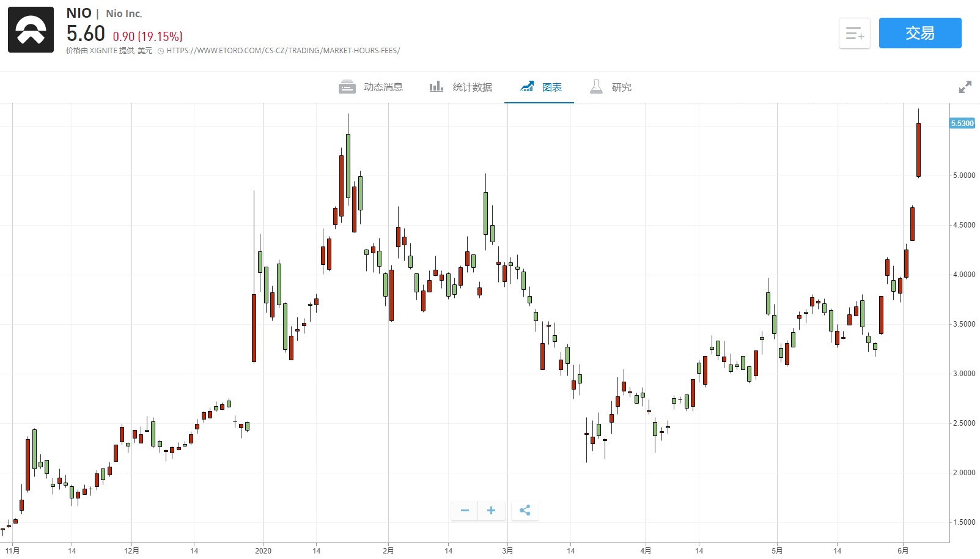
Task: Zoom out the chart with minus
Action: point(465,510)
